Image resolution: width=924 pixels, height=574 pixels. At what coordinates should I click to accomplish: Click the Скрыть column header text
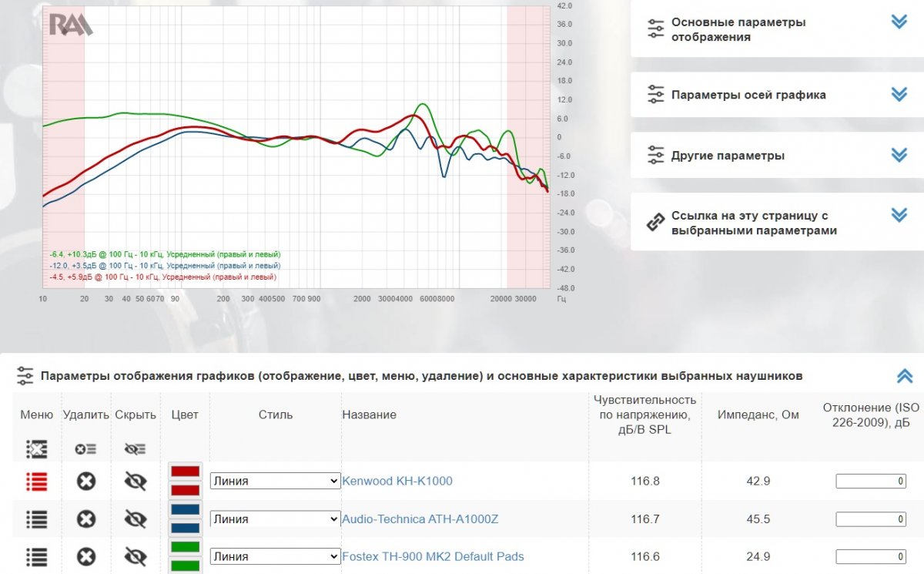pyautogui.click(x=136, y=415)
